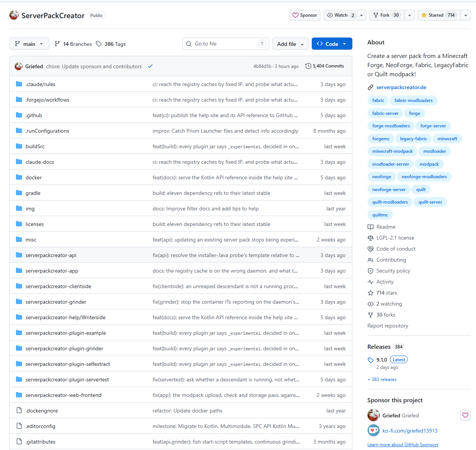476x450 pixels.
Task: Open the .runConfigurations commit message link
Action: click(x=225, y=131)
